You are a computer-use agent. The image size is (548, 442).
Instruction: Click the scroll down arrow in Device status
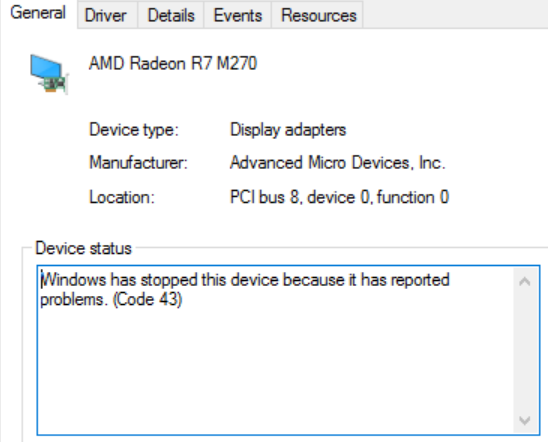(525, 420)
